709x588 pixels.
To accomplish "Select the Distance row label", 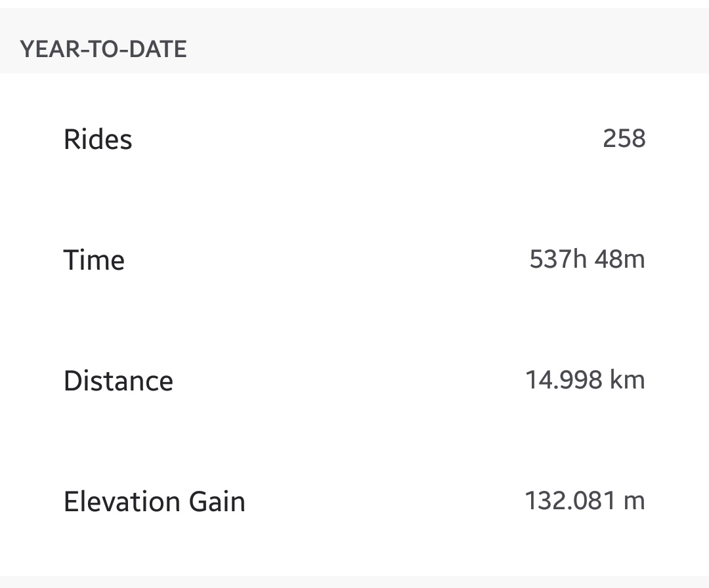I will pos(118,381).
